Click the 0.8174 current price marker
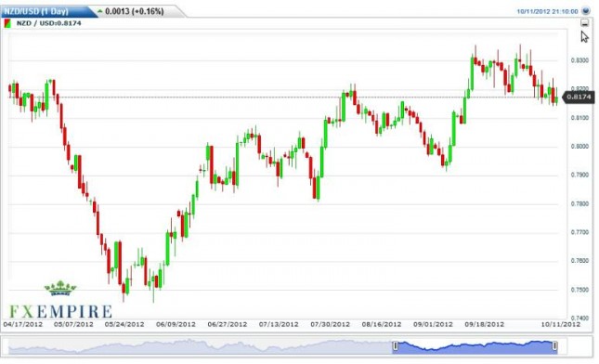Screen dimensions: 599x364 click(x=579, y=97)
